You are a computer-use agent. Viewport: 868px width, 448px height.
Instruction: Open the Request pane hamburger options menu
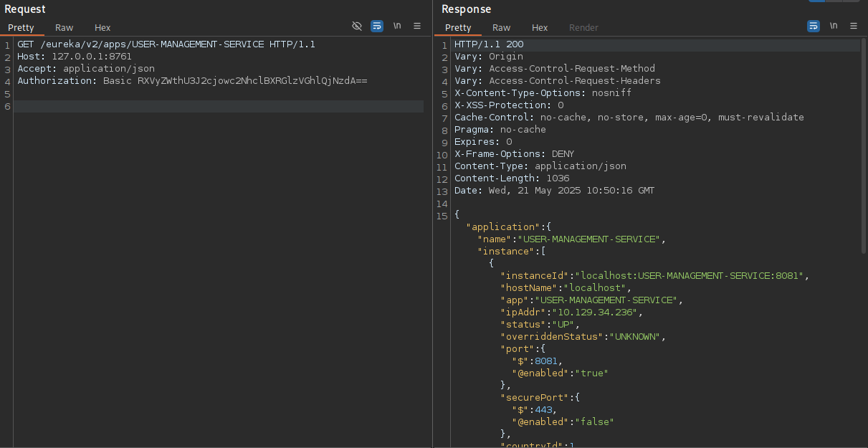[417, 27]
